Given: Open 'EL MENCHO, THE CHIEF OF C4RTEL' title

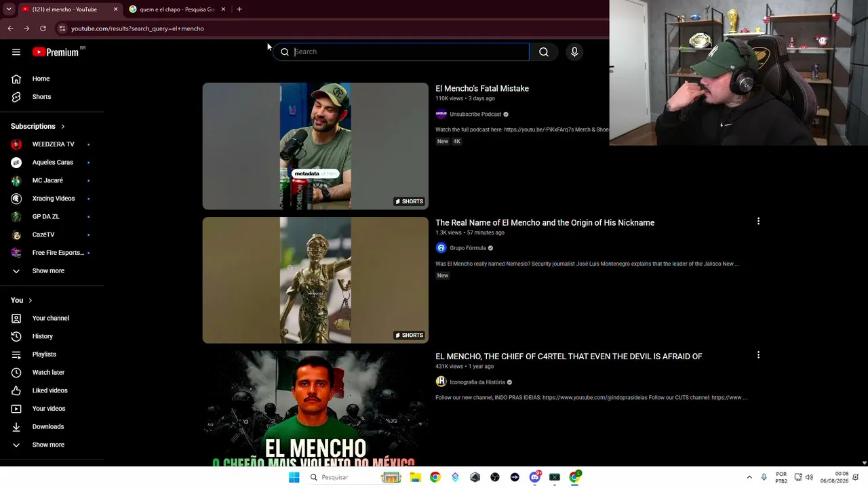Looking at the screenshot, I should click(x=568, y=357).
